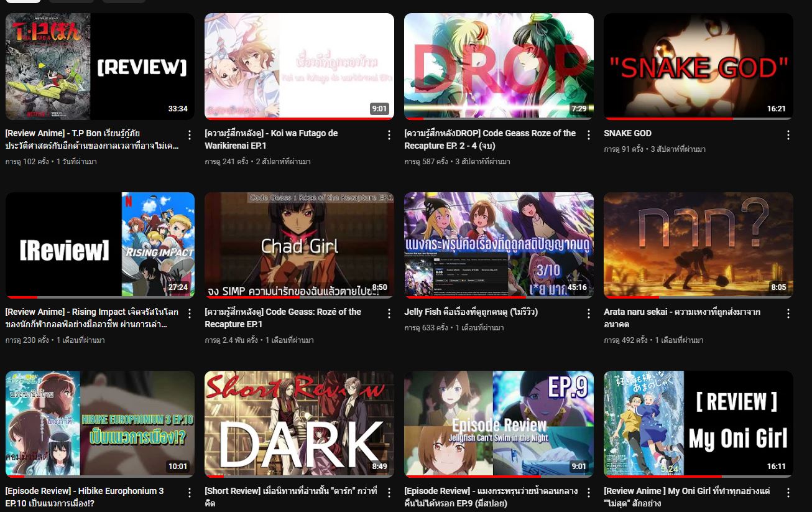Play the pink Koi wa Futago thumbnail
This screenshot has height=512, width=812.
coord(299,67)
